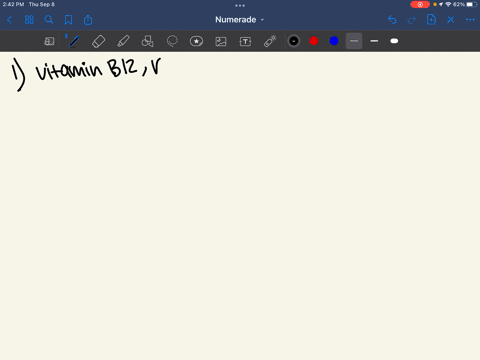The height and width of the screenshot is (360, 480).
Task: Toggle the read-only mode icon
Action: 49,41
